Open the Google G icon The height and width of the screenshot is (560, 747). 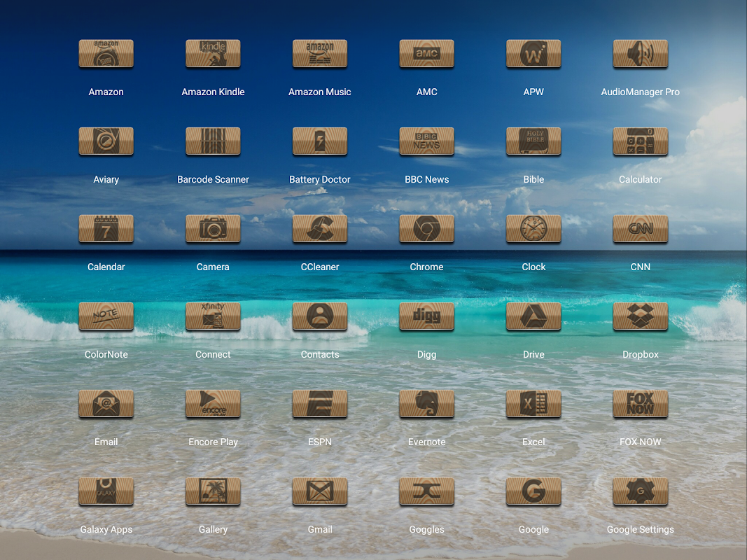[x=533, y=491]
